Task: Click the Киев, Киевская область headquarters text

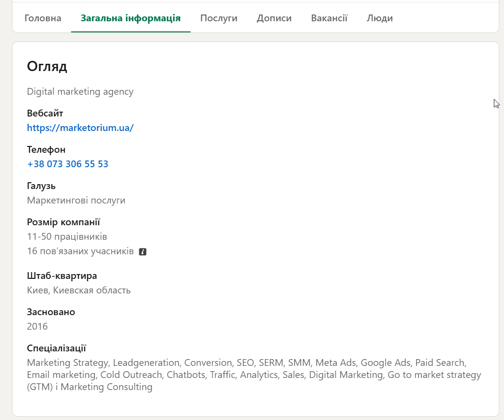Action: (x=79, y=290)
